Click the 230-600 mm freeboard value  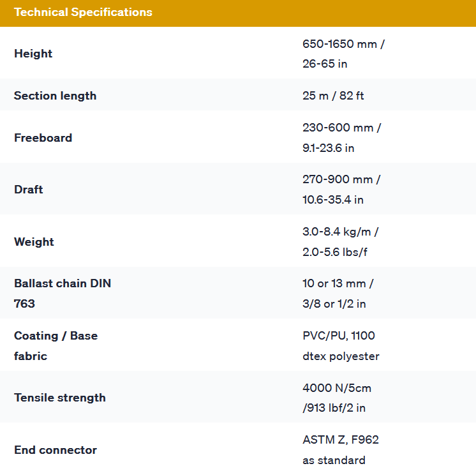[x=341, y=128]
